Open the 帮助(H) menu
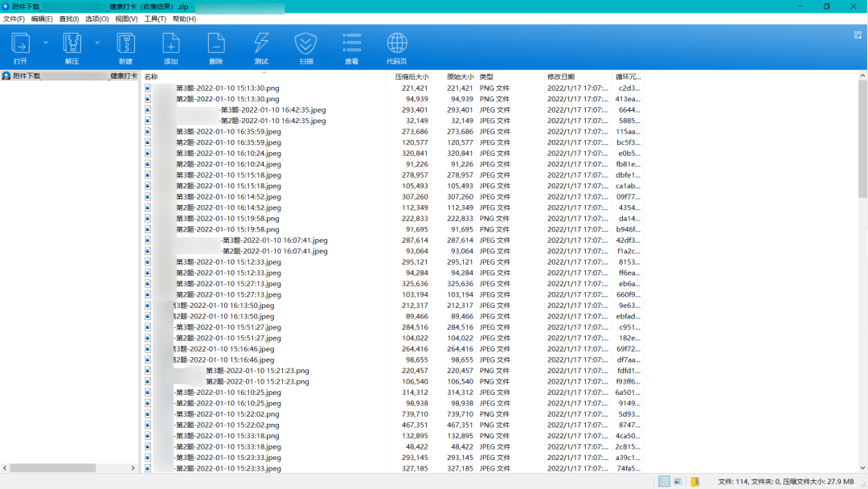The image size is (868, 489). [x=184, y=18]
